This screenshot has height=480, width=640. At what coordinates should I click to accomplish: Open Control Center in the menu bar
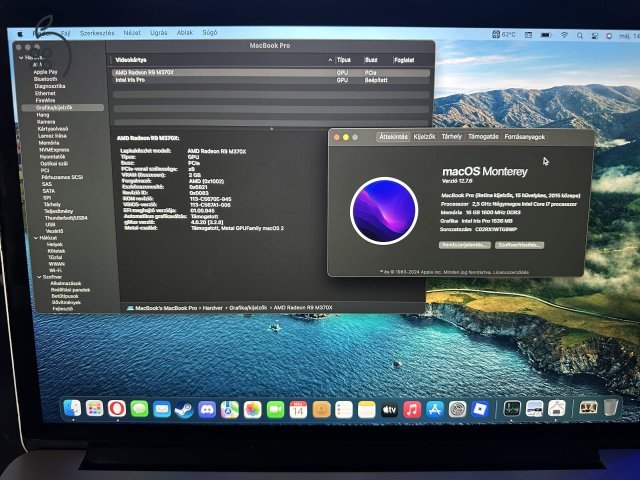[595, 36]
